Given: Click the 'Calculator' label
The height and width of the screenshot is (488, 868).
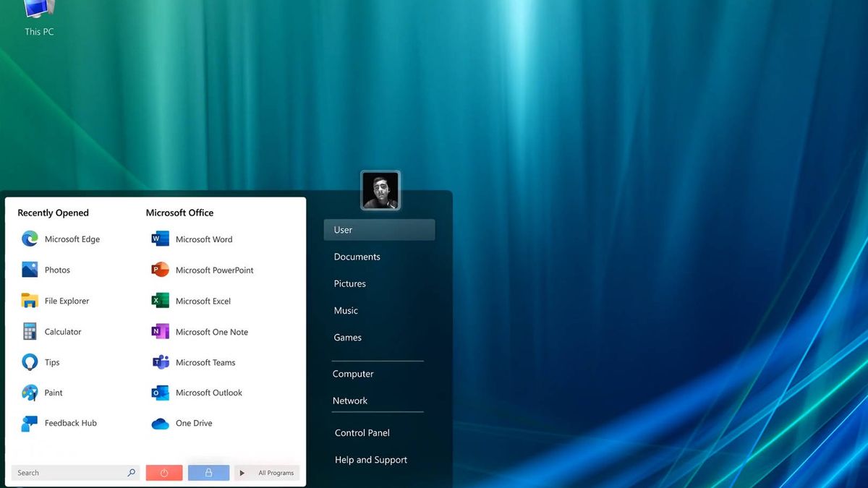Looking at the screenshot, I should [x=63, y=332].
